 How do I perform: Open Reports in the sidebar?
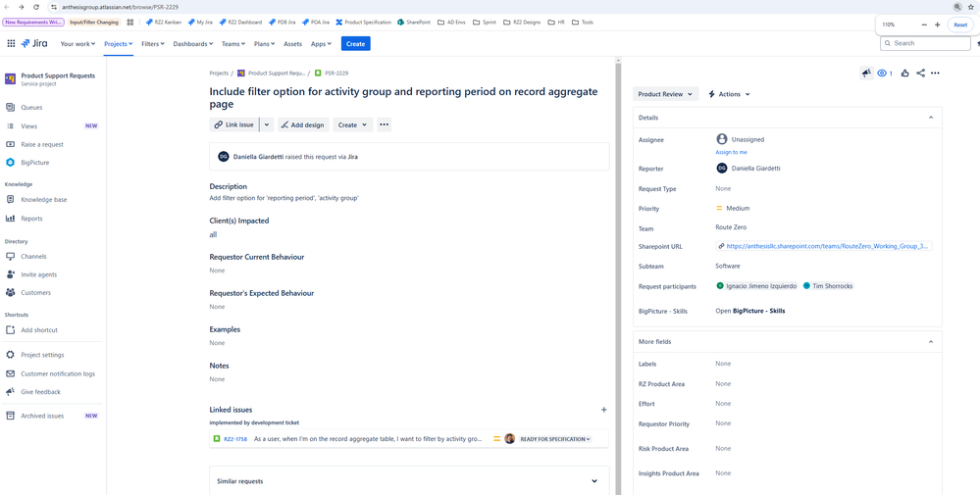tap(31, 219)
